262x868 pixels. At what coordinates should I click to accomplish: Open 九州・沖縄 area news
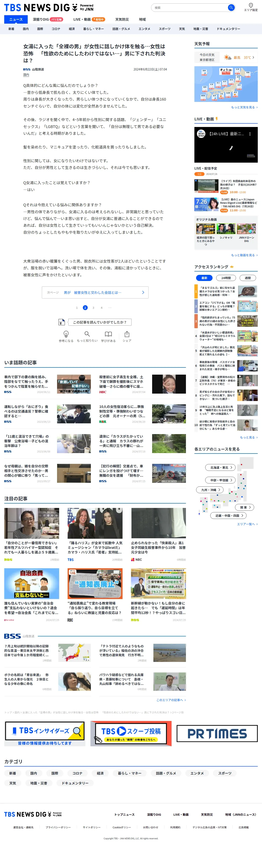pyautogui.click(x=210, y=490)
